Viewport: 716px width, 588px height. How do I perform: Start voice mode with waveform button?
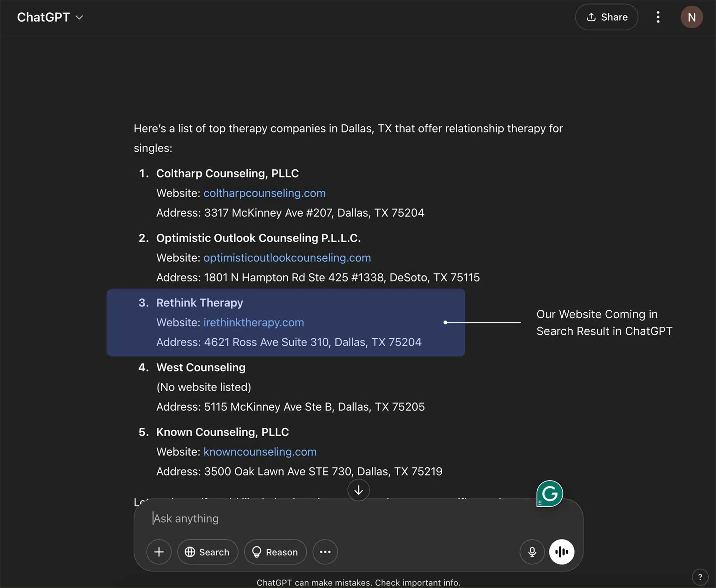pos(562,552)
